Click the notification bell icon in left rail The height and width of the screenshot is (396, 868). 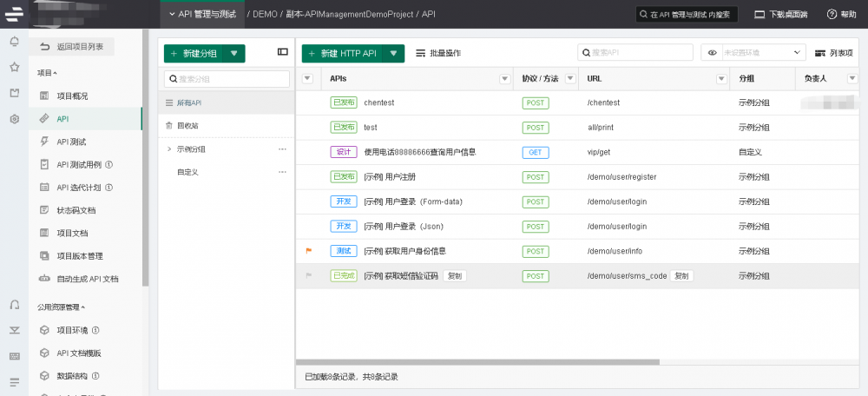coord(14,42)
